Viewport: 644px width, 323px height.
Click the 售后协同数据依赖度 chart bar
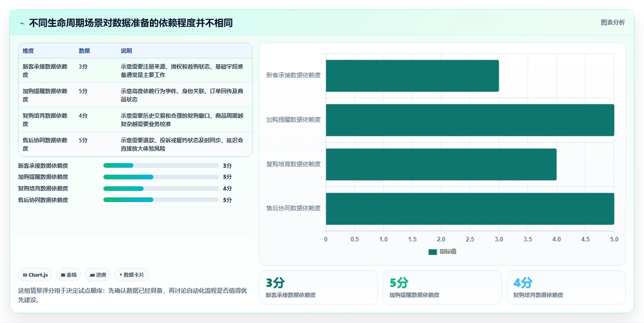coord(470,209)
